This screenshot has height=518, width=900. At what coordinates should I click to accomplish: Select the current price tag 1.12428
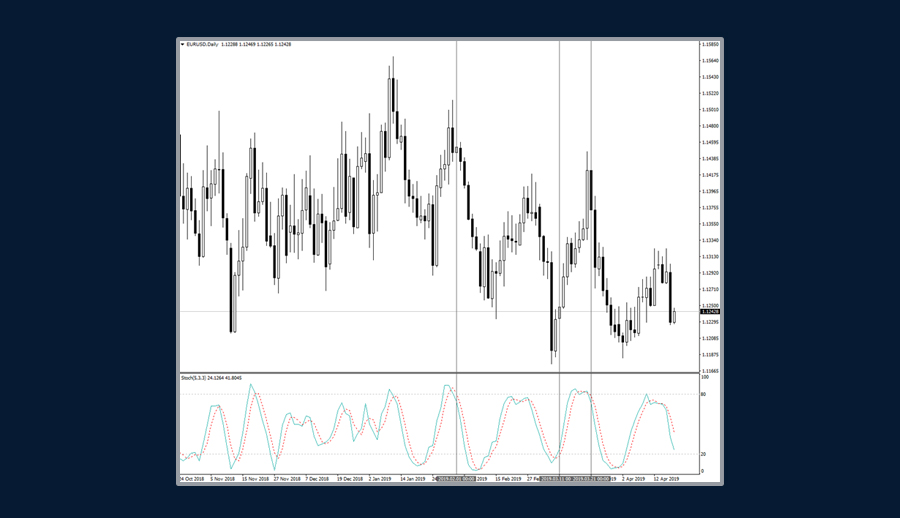point(710,312)
